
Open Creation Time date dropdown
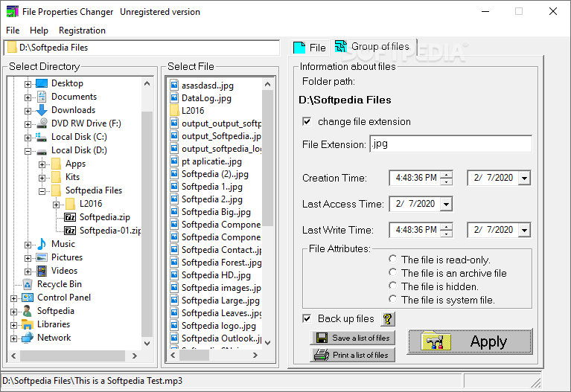[524, 179]
